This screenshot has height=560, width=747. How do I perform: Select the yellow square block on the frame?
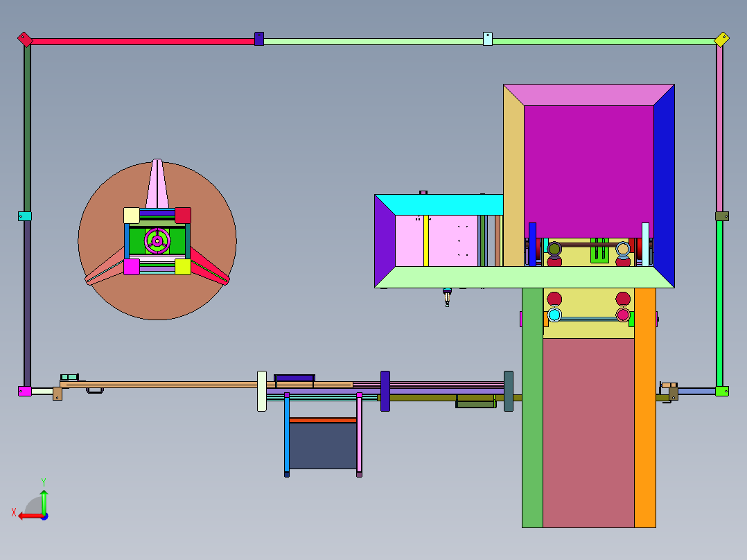click(183, 267)
